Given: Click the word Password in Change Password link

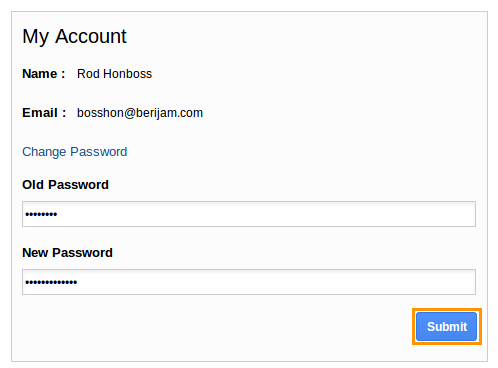Looking at the screenshot, I should (x=99, y=152).
